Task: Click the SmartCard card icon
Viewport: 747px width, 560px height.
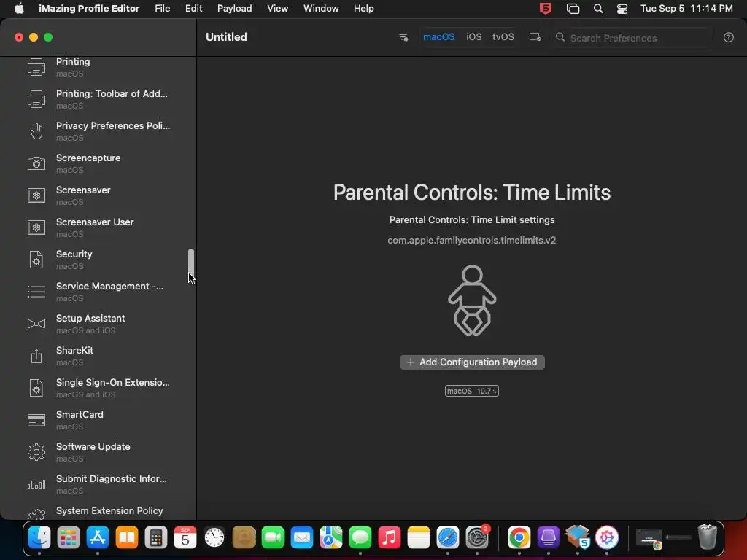Action: click(x=36, y=420)
